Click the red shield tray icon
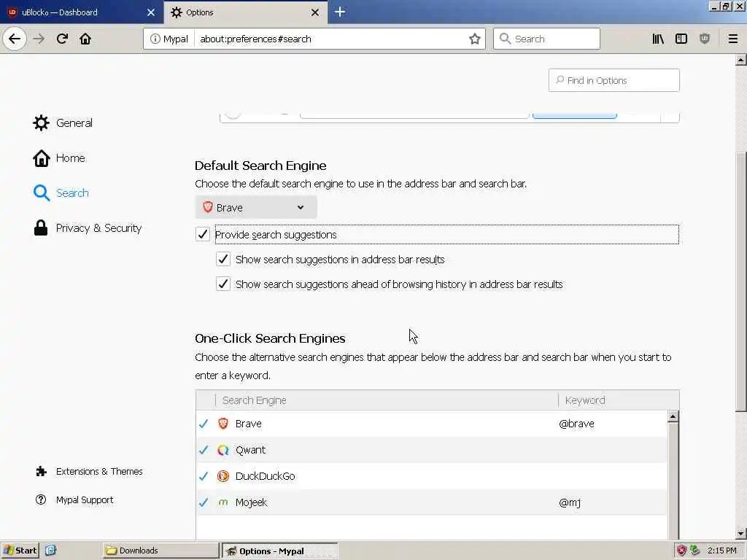Image resolution: width=747 pixels, height=560 pixels. [682, 551]
